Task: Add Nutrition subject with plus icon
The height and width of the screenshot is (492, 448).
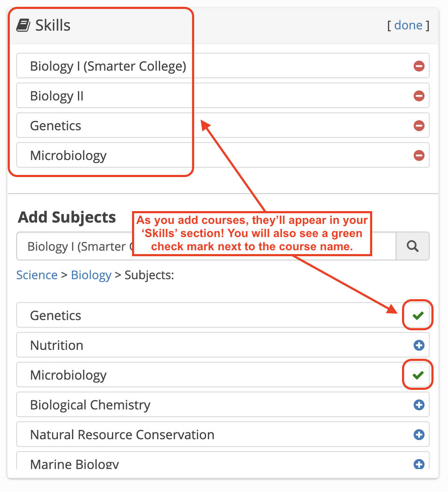Action: 419,345
